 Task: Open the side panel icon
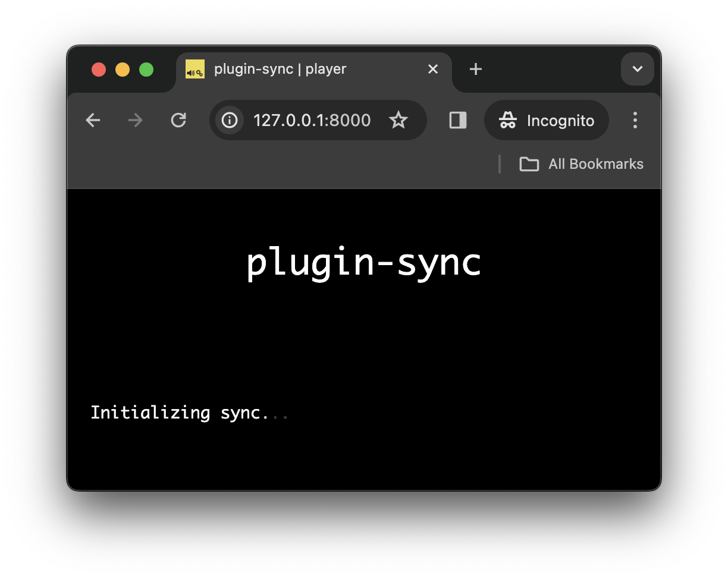tap(457, 120)
